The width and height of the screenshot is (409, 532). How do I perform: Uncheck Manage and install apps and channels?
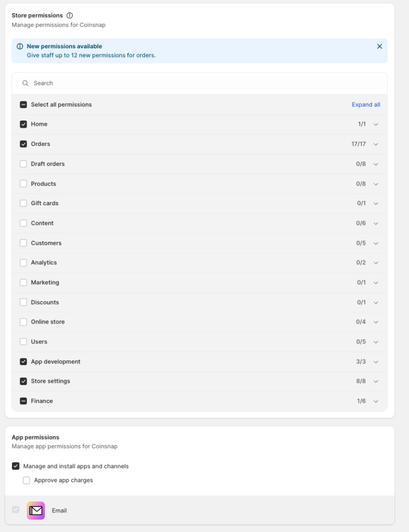pos(16,466)
